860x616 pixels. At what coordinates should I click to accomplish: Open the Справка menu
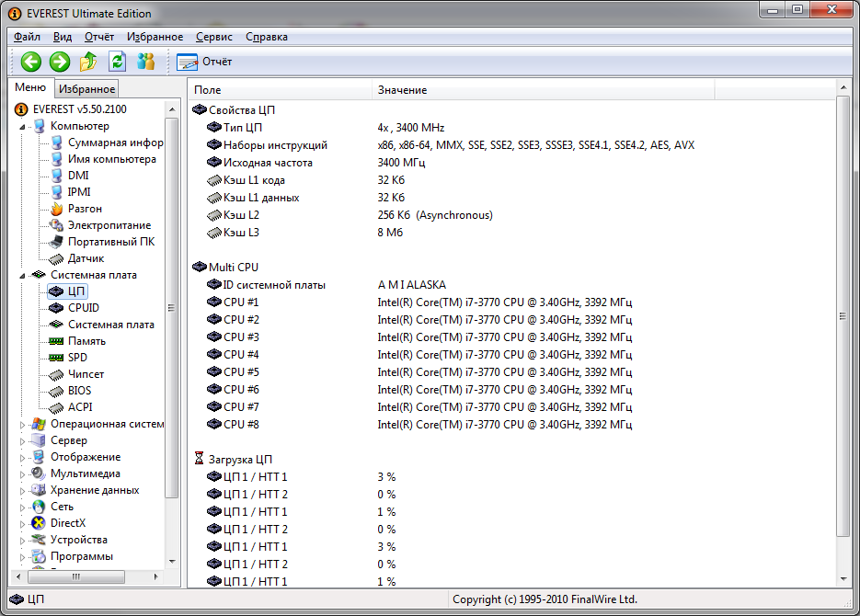pyautogui.click(x=267, y=37)
